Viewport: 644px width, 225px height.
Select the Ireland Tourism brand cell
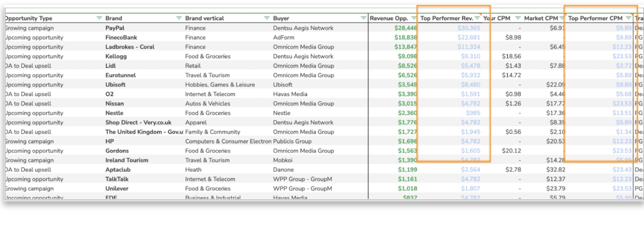point(127,160)
